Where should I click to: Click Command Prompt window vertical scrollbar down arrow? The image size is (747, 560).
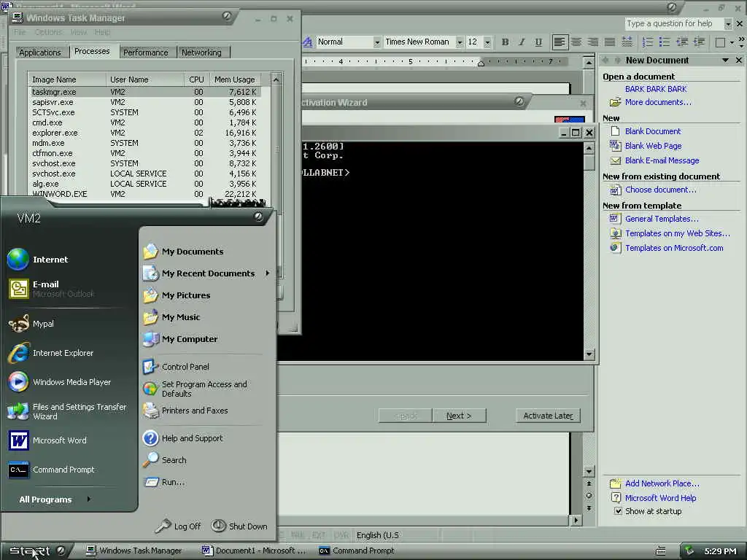click(x=589, y=354)
